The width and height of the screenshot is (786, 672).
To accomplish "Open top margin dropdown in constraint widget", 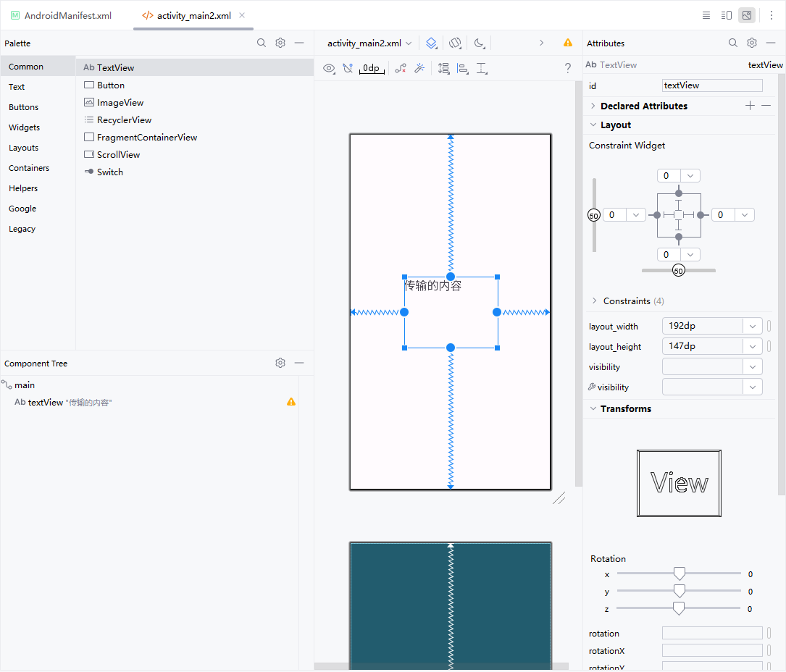I will pos(690,176).
